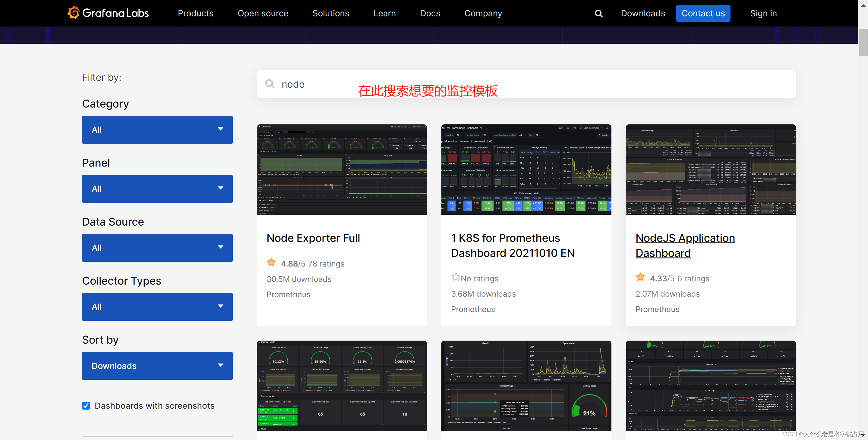Click the NodeJS Application Dashboard screenshot thumbnail
The width and height of the screenshot is (868, 440).
[711, 170]
